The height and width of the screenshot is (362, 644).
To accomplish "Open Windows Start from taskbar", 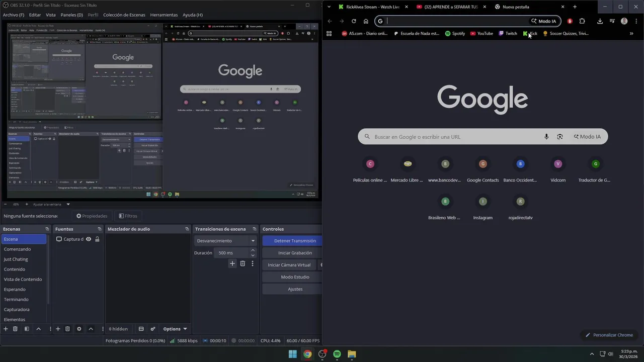I will pyautogui.click(x=292, y=354).
